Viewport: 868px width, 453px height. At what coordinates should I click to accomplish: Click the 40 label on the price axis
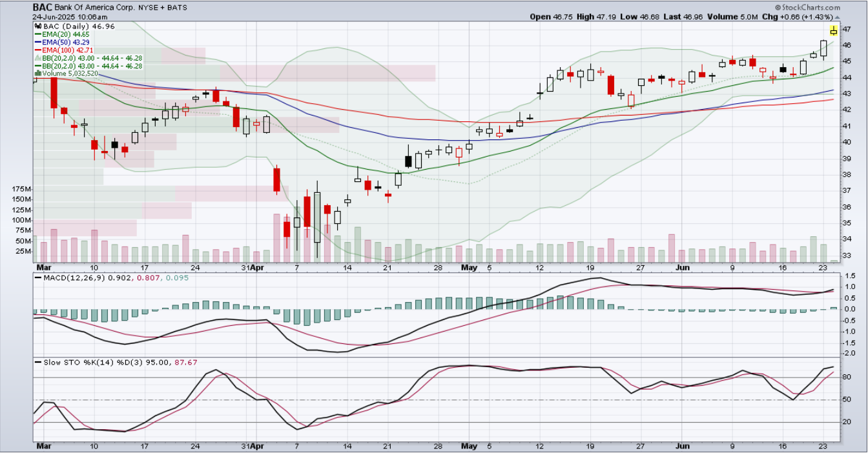[846, 142]
